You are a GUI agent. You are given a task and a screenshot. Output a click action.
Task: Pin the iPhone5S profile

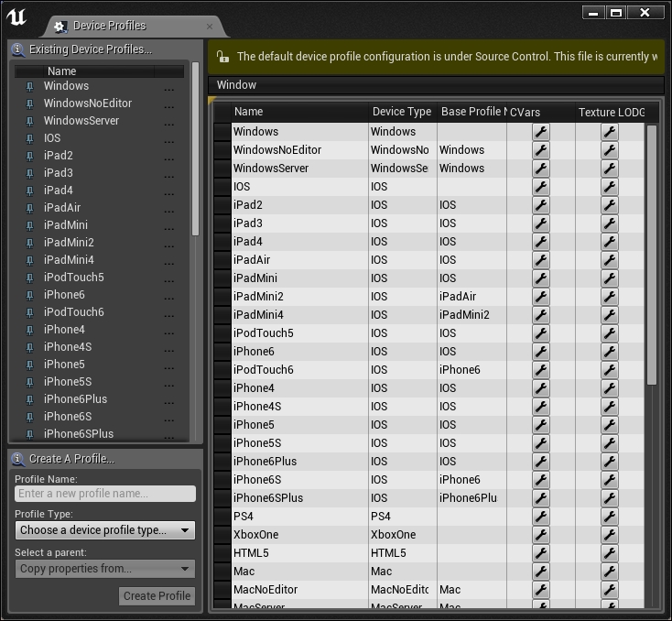point(29,382)
